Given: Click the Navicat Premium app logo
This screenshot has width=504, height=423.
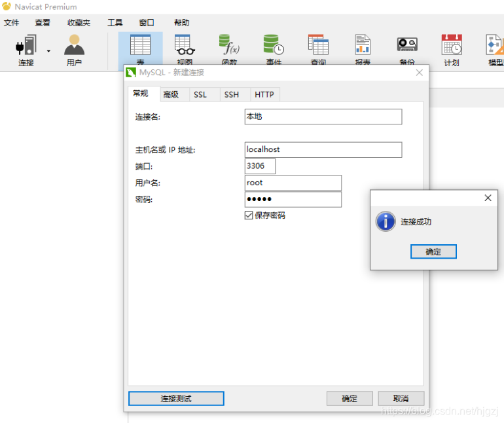Looking at the screenshot, I should pos(7,7).
